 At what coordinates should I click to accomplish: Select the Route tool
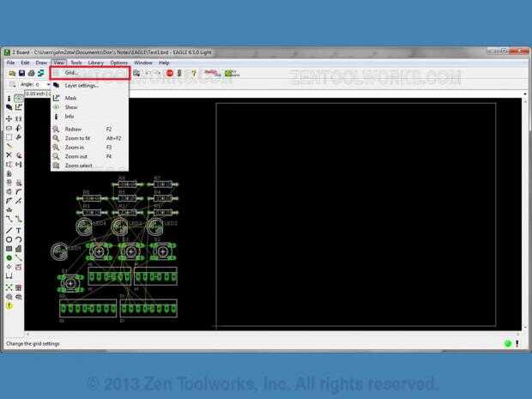pos(9,219)
